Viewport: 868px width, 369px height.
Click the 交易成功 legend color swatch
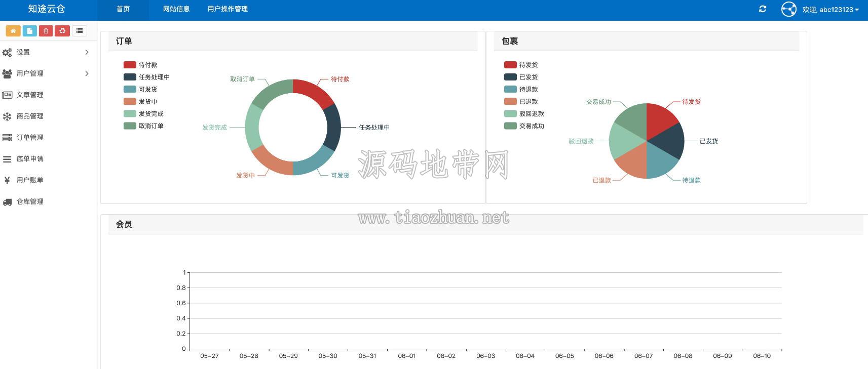coord(510,126)
